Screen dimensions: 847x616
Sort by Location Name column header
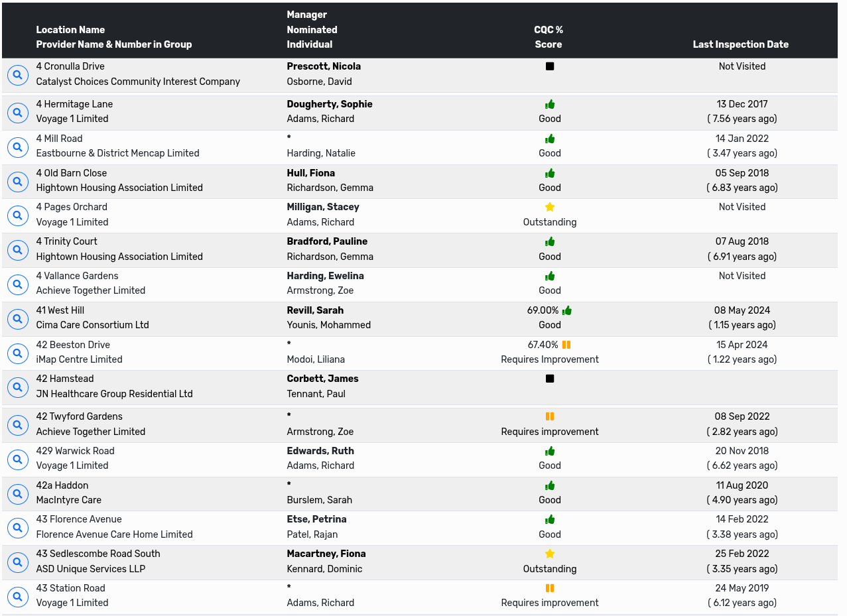coord(70,30)
